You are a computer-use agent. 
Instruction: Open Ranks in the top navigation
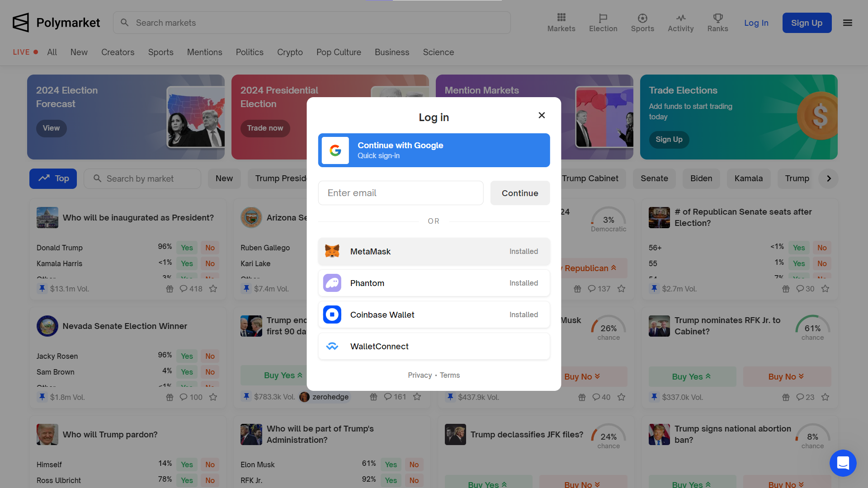(x=718, y=23)
